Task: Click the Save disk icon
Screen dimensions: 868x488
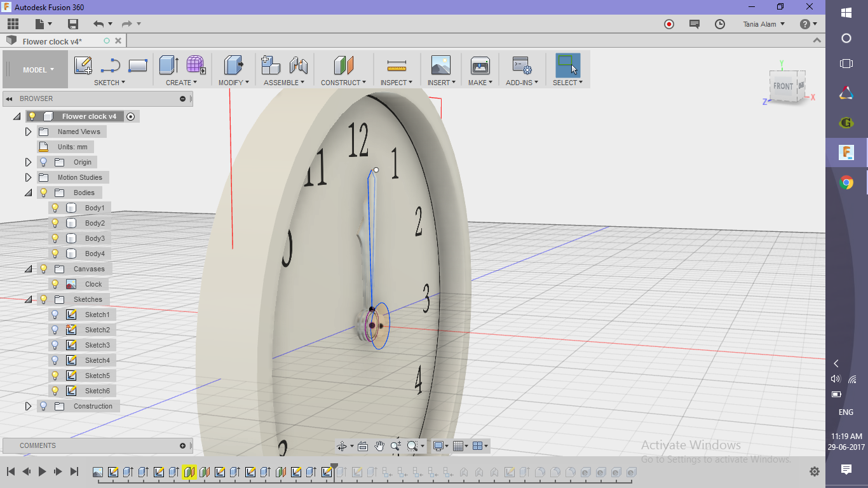Action: click(73, 24)
